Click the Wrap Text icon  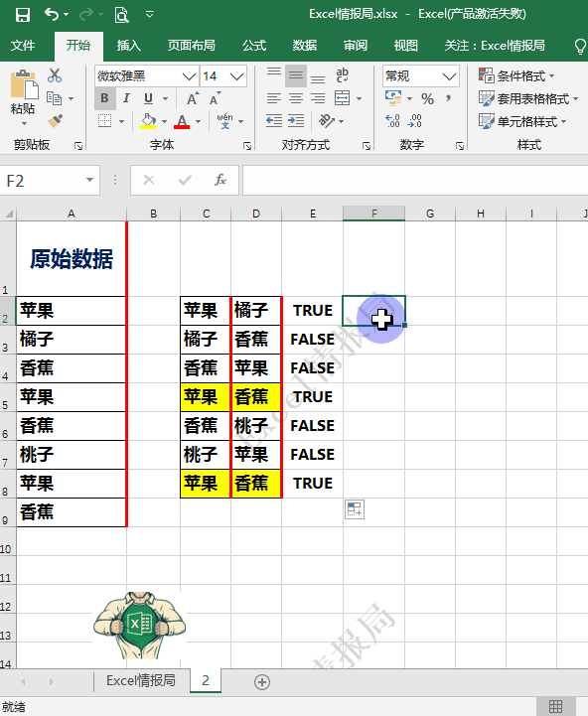(x=343, y=75)
